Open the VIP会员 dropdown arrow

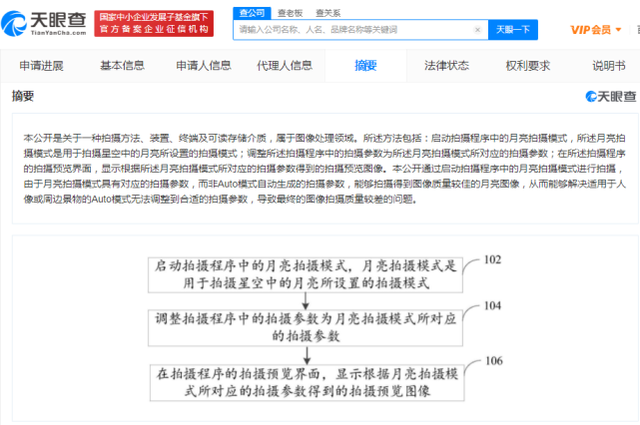[618, 30]
